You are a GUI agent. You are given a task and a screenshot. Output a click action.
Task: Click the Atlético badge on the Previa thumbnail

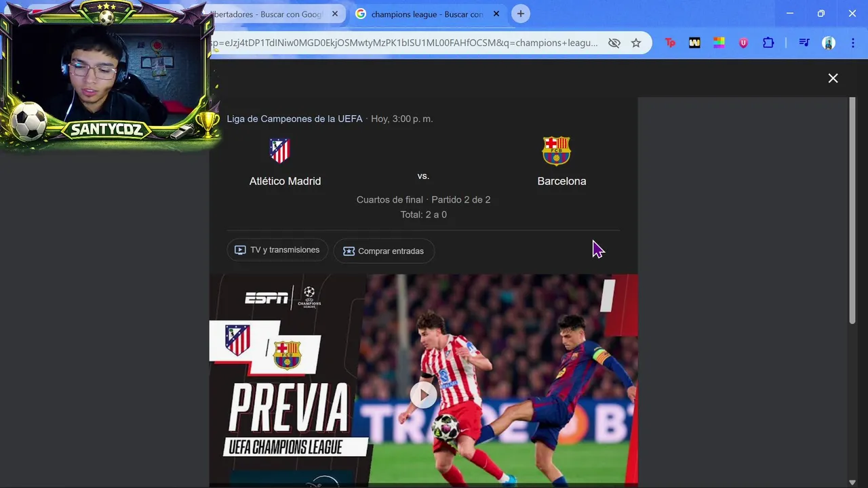(237, 340)
